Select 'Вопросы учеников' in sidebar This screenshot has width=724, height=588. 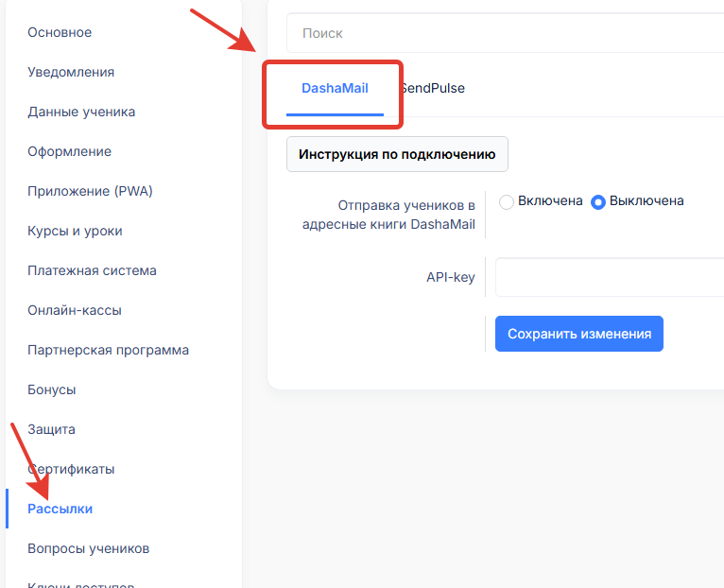[88, 548]
